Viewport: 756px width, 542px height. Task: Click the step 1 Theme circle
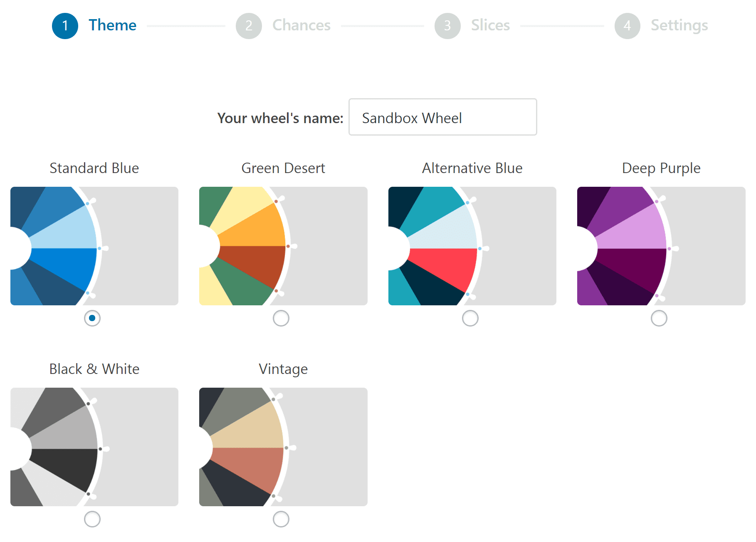[65, 26]
